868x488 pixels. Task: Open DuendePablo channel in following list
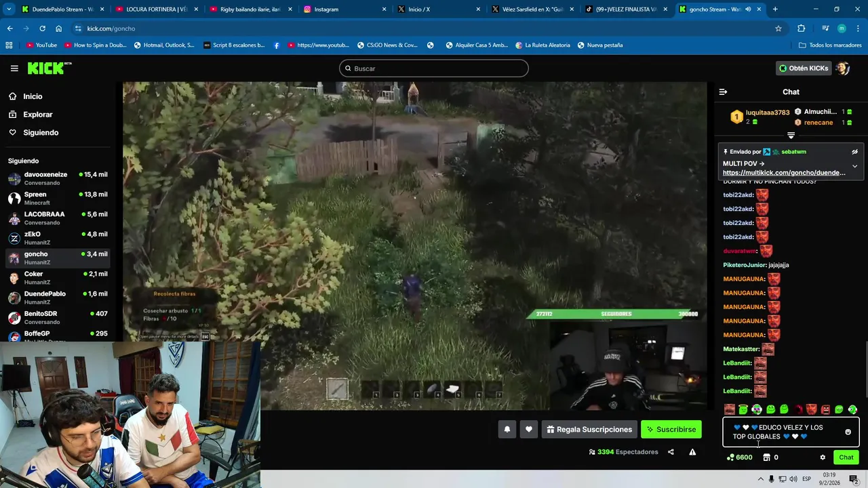point(58,298)
